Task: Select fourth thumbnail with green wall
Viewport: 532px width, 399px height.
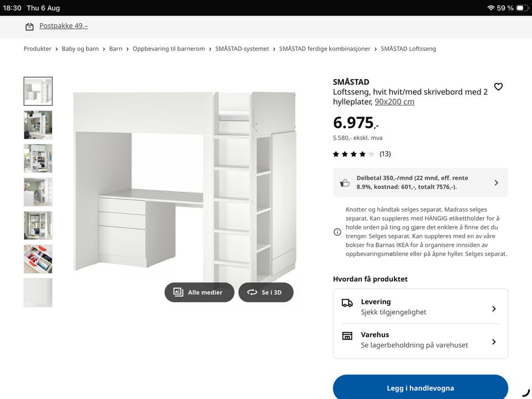Action: 38,192
